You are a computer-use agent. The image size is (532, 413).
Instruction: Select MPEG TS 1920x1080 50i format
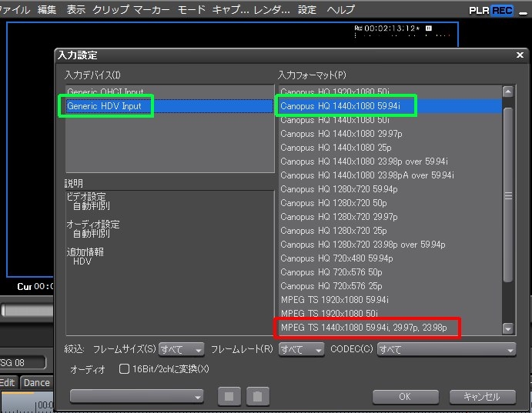(390, 314)
